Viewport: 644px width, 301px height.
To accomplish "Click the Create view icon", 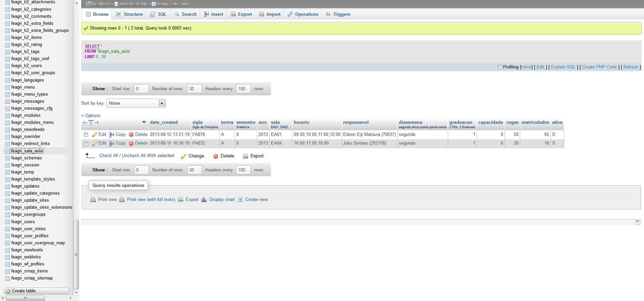I will pyautogui.click(x=240, y=200).
